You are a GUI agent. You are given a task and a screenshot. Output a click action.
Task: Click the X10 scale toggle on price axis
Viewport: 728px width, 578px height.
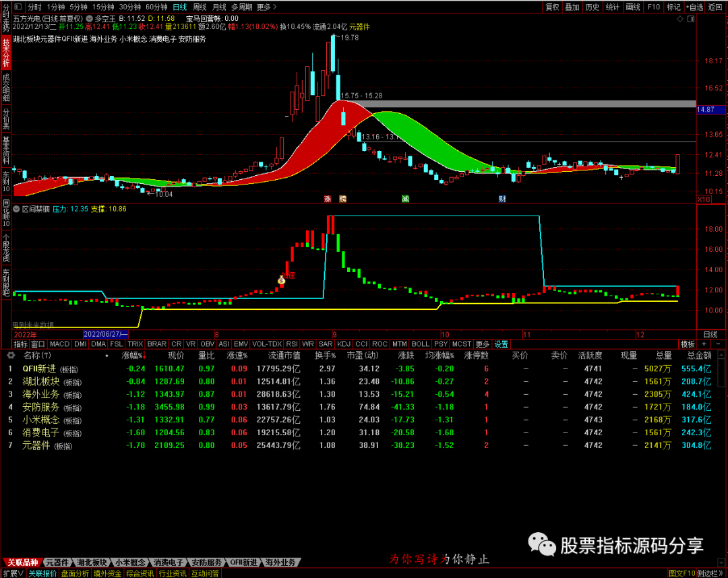point(704,199)
